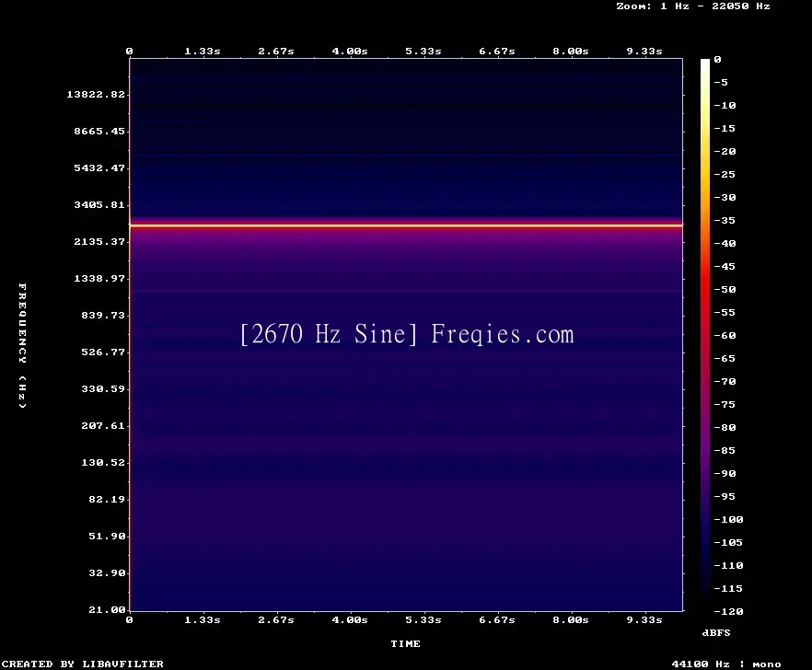
Task: Click the 13822.82 frequency tick label
Action: point(96,94)
